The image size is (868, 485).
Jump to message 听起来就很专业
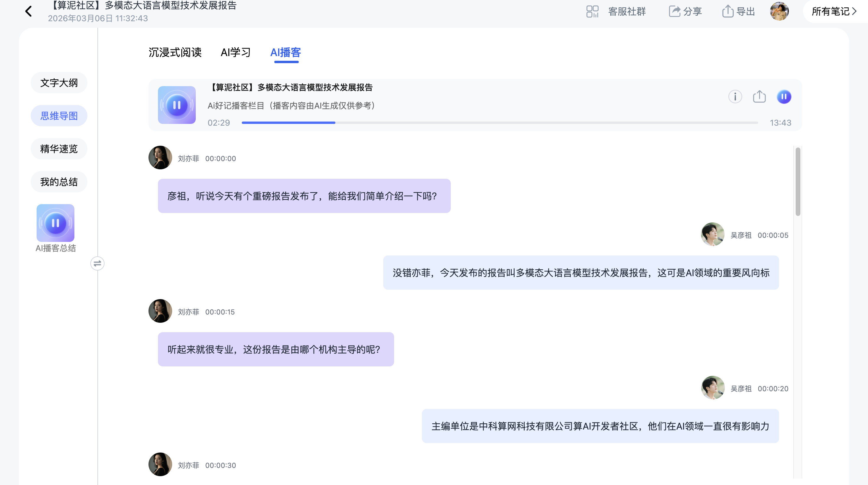click(276, 349)
